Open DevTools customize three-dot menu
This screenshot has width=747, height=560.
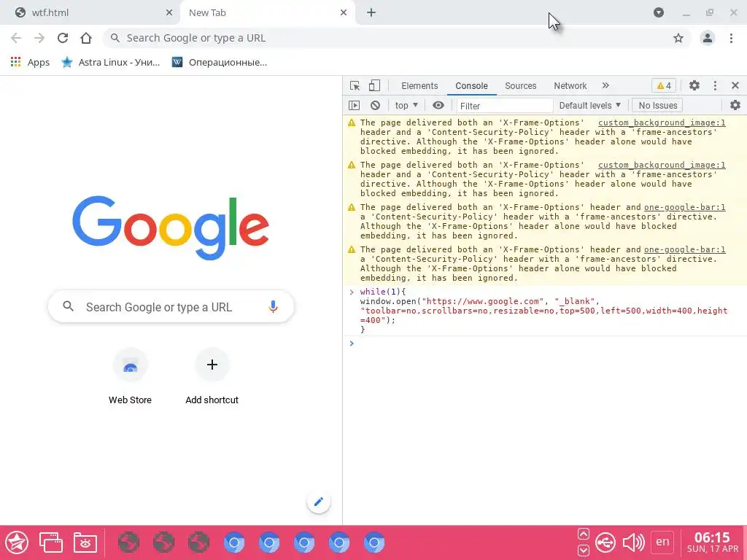pos(715,86)
